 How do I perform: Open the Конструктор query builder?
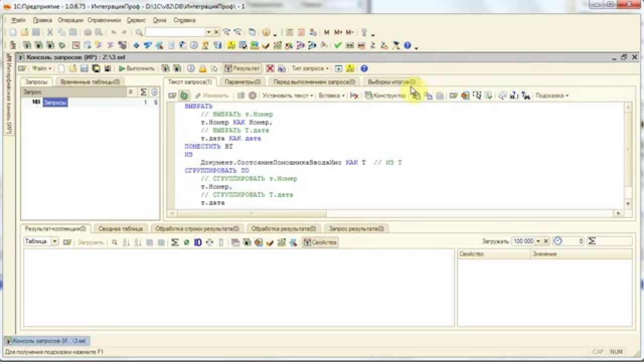(385, 96)
